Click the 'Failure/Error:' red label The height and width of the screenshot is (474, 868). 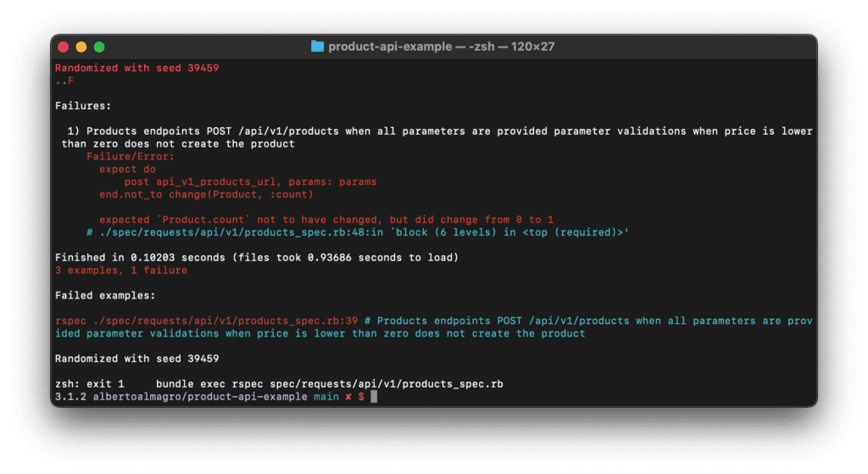pos(131,157)
